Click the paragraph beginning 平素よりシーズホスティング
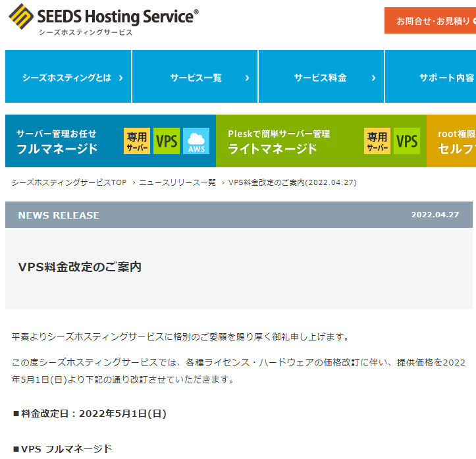This screenshot has width=476, height=459. (181, 337)
